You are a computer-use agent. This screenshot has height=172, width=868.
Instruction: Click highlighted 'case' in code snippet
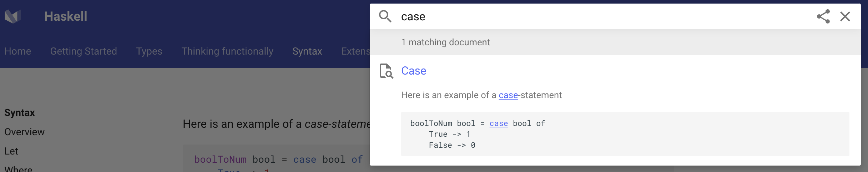[x=499, y=123]
